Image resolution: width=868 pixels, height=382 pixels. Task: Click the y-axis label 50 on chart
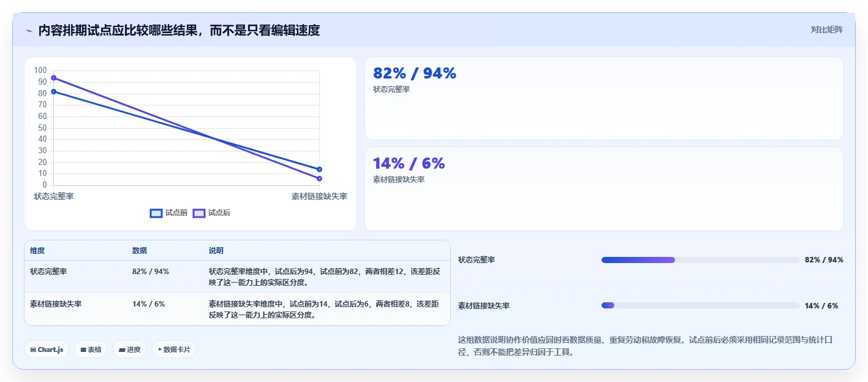click(x=43, y=128)
